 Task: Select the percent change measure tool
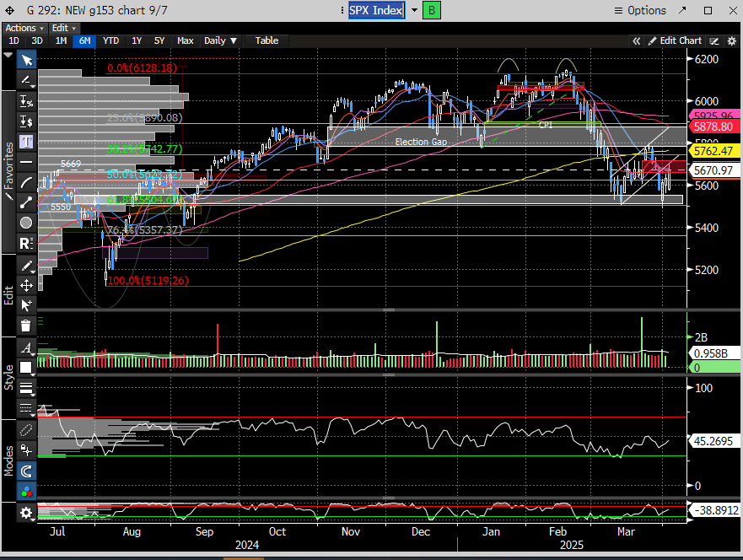[26, 101]
